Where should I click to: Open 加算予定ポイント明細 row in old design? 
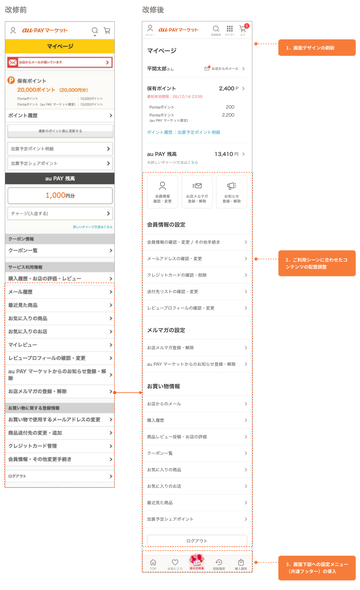click(x=60, y=149)
